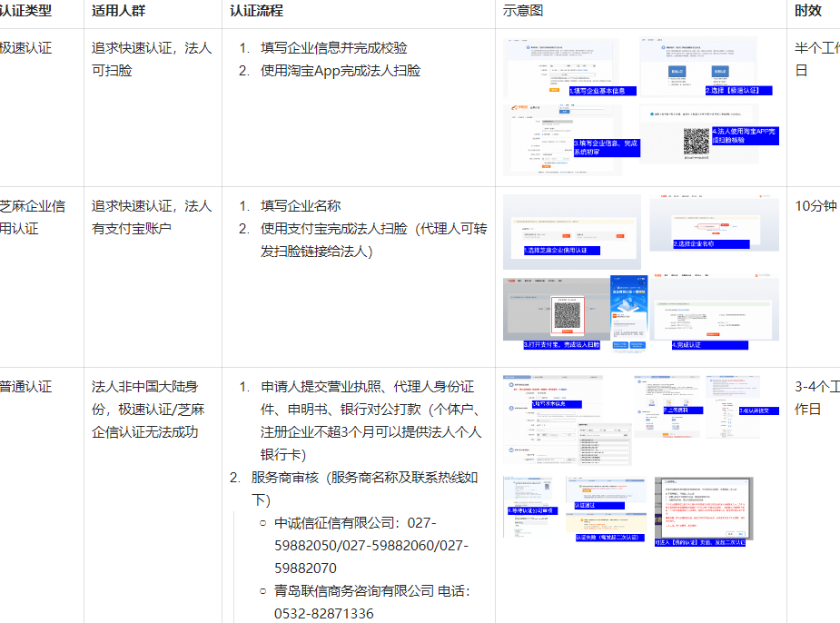Open the 完成认证 screenshot thumbnail

[x=714, y=312]
